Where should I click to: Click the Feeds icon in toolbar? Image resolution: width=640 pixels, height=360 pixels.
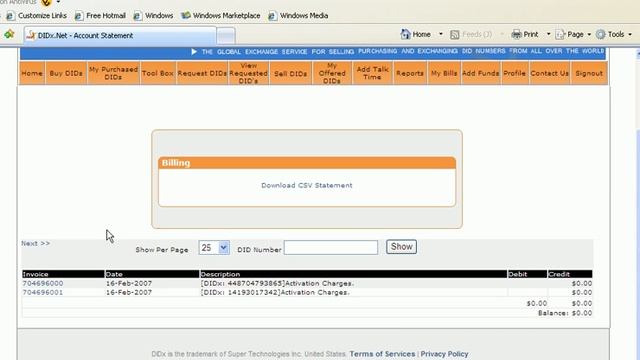455,35
